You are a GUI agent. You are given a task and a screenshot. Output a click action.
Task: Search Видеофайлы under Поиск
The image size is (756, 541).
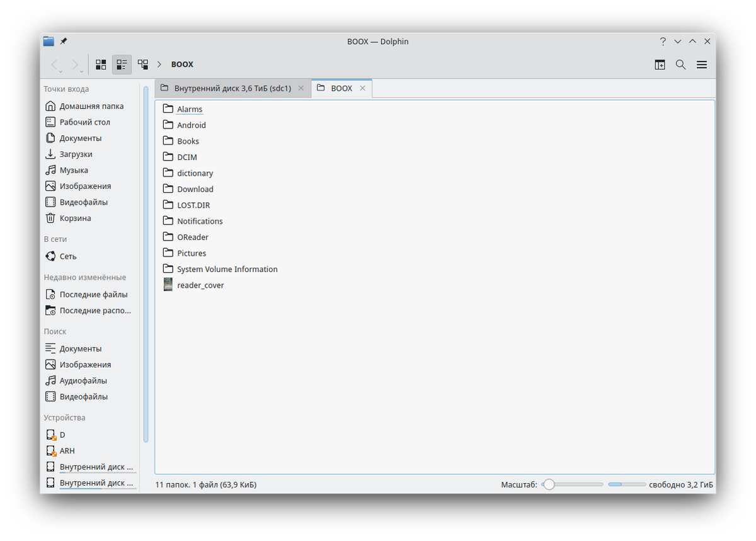click(91, 397)
